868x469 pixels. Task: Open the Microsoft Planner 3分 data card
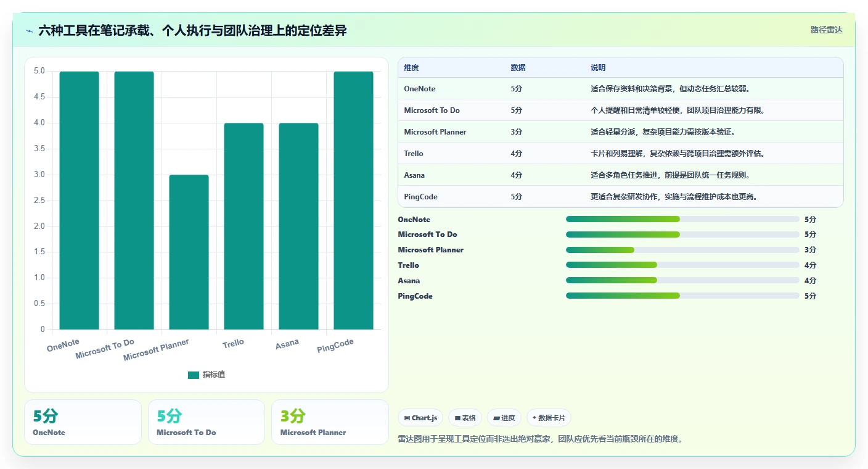[330, 422]
